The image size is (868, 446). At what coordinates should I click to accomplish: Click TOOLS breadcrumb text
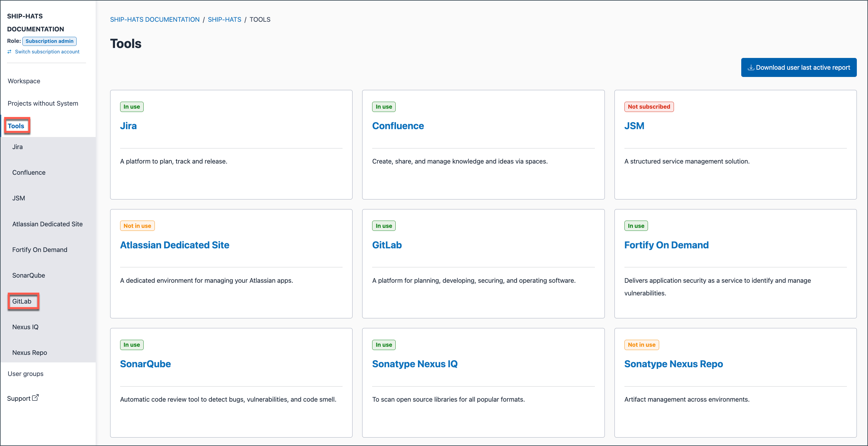pyautogui.click(x=260, y=20)
